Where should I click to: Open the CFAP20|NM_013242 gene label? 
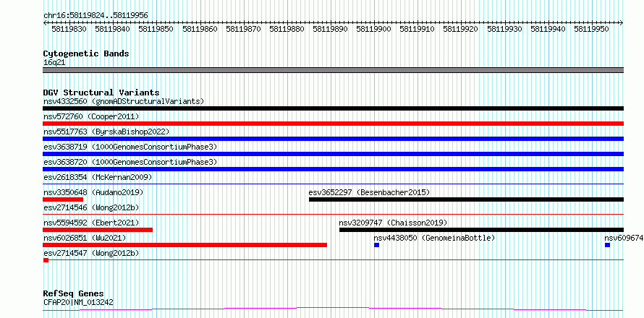click(x=78, y=302)
